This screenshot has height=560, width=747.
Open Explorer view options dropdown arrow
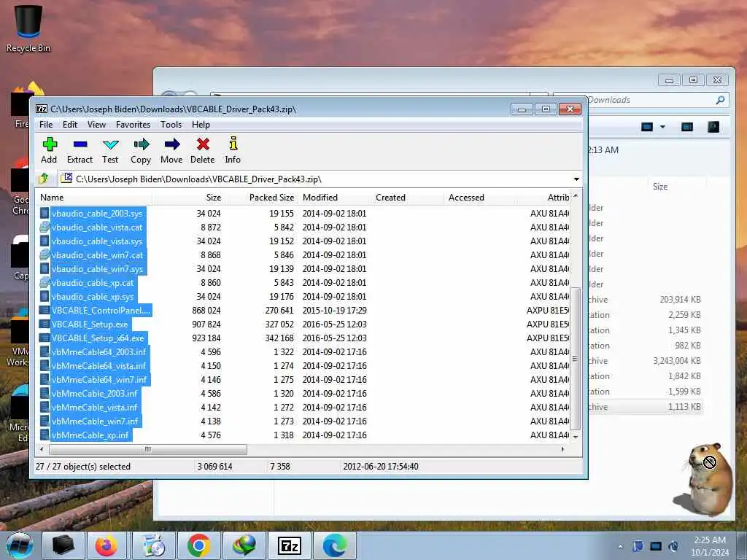[x=662, y=127]
